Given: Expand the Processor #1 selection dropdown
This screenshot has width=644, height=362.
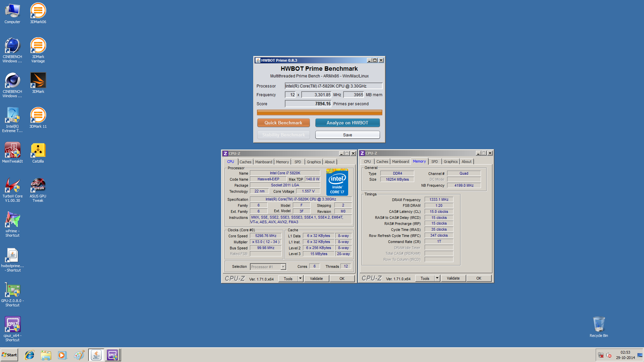Looking at the screenshot, I should [x=283, y=267].
